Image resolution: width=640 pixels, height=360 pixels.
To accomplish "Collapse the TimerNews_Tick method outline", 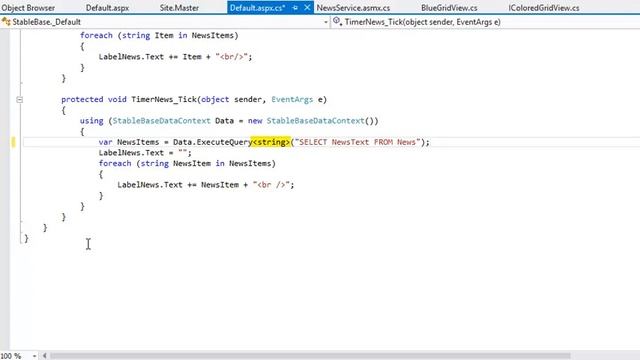I will pos(19,99).
